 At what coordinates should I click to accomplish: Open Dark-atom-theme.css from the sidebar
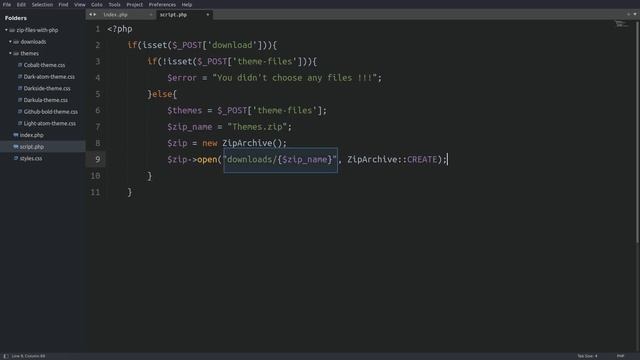pyautogui.click(x=49, y=77)
